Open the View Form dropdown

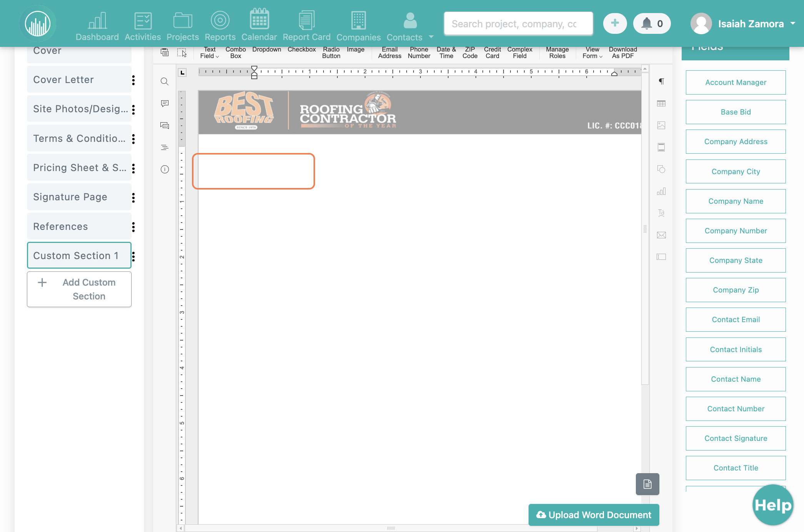point(592,53)
